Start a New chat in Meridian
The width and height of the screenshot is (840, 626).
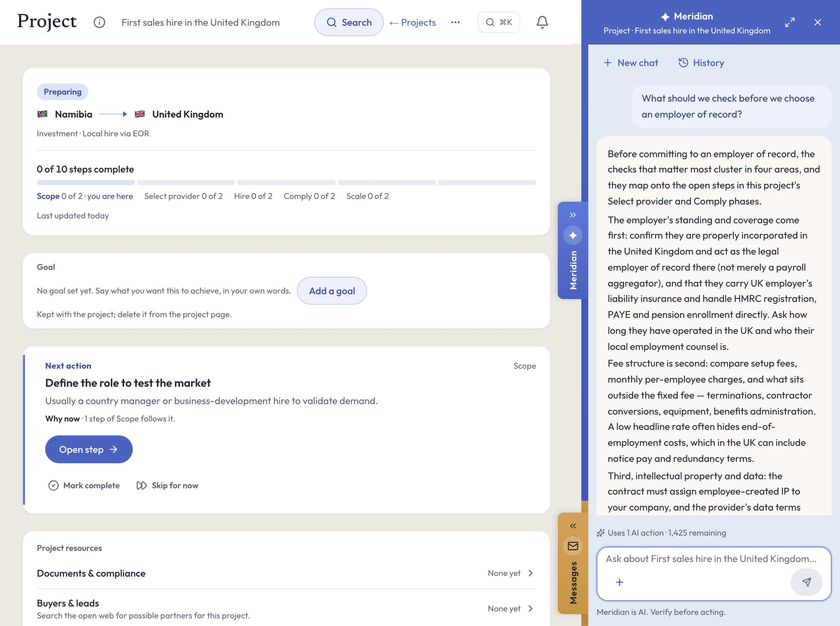click(631, 63)
